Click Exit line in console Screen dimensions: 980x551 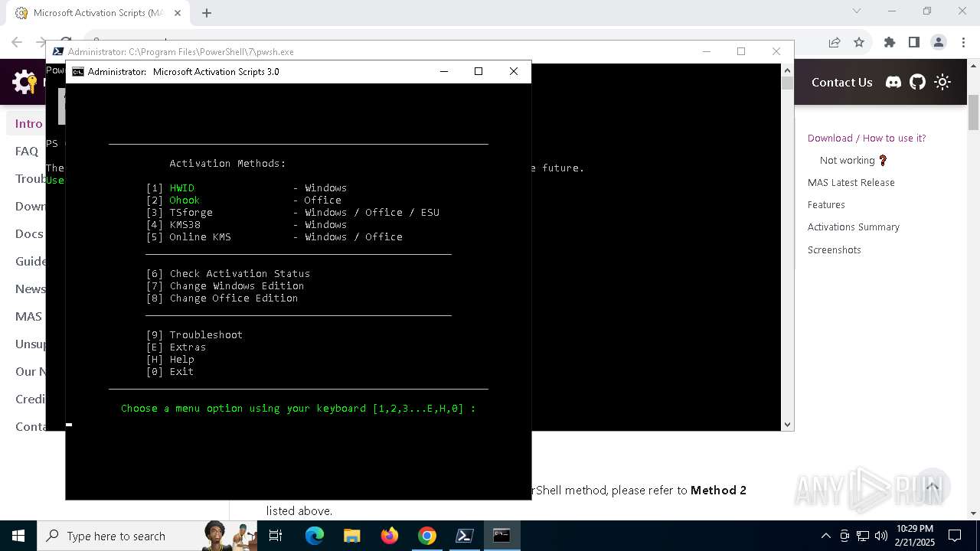(170, 371)
